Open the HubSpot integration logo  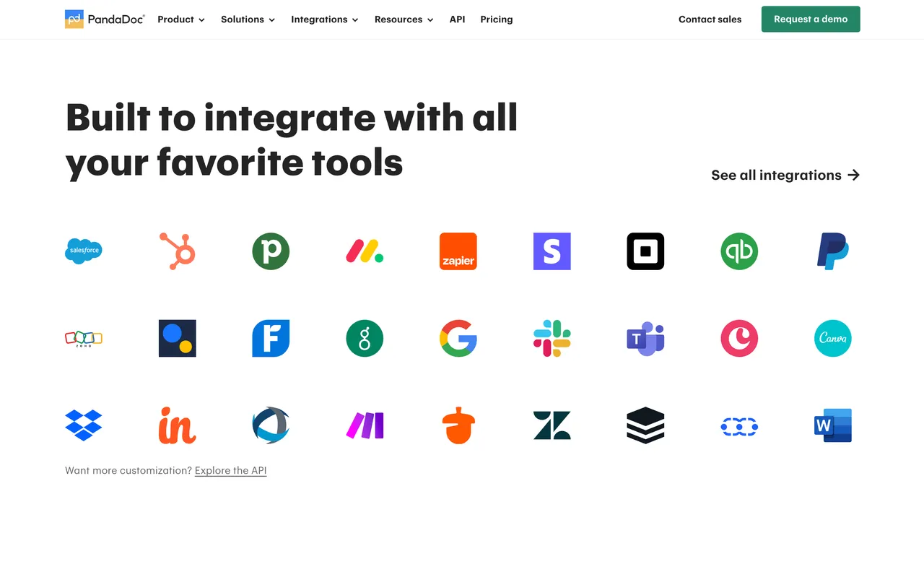(x=177, y=251)
